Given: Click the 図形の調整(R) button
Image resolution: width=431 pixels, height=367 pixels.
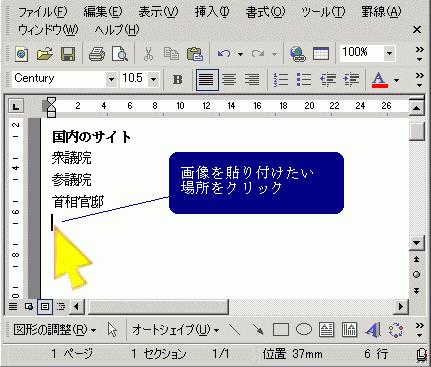Looking at the screenshot, I should 55,330.
